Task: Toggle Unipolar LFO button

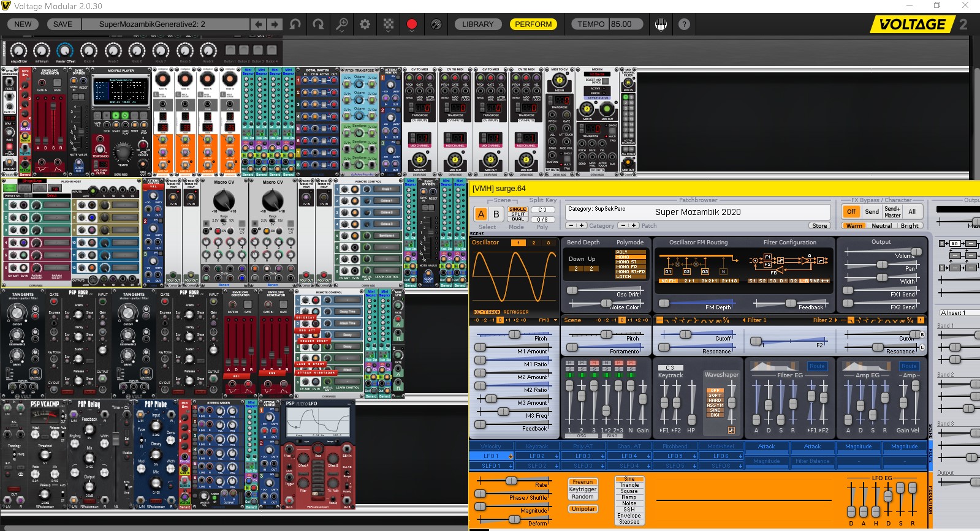Action: tap(583, 509)
